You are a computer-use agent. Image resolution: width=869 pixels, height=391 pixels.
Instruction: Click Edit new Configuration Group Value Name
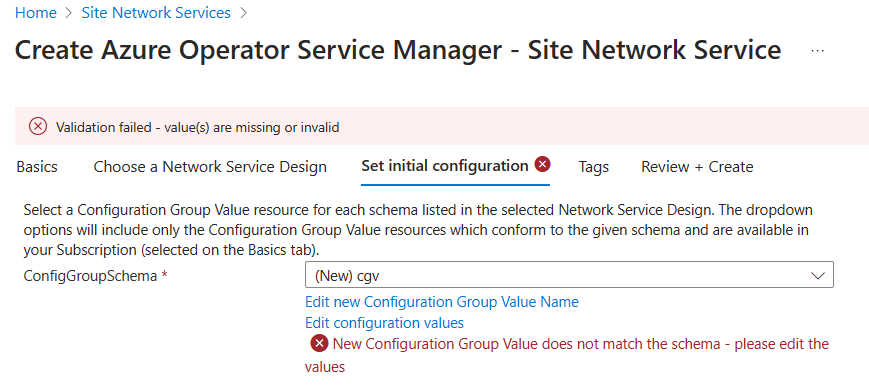click(x=442, y=302)
